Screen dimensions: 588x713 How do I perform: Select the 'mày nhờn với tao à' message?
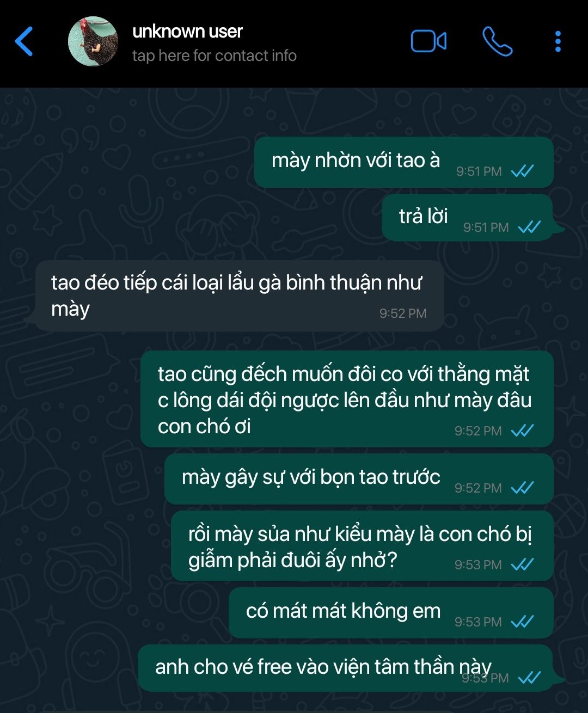point(403,162)
